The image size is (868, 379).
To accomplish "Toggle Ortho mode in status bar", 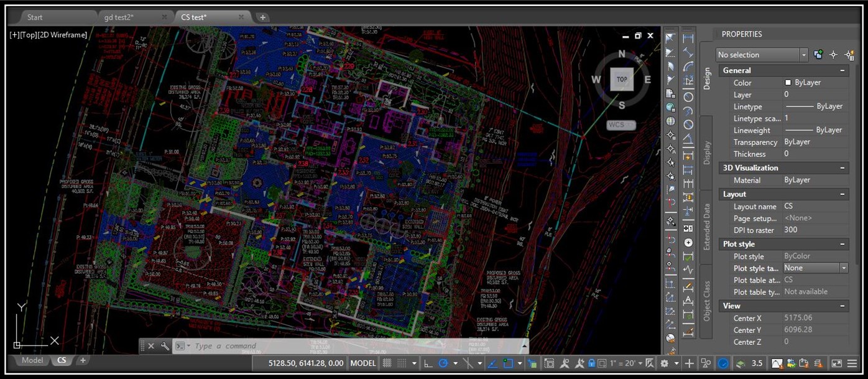I will click(428, 363).
